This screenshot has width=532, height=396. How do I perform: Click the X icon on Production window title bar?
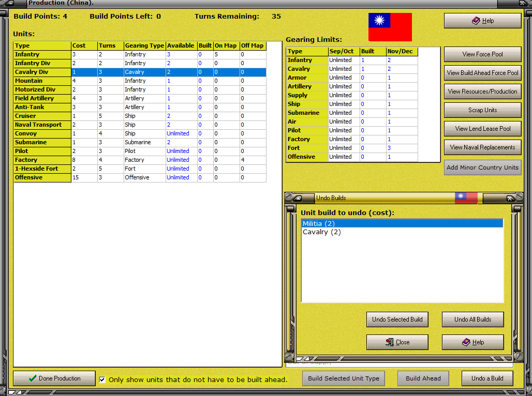pos(523,3)
